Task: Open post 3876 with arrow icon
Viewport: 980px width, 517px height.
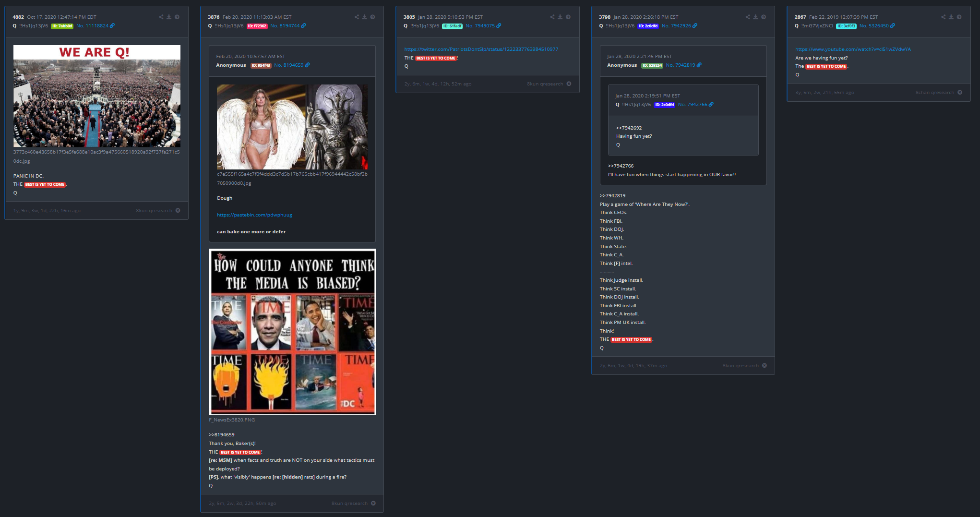Action: (372, 17)
